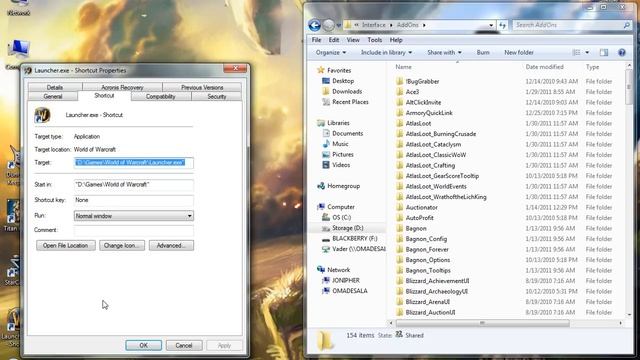The width and height of the screenshot is (640, 360).
Task: Refresh the AddOns folder view
Action: (x=502, y=25)
